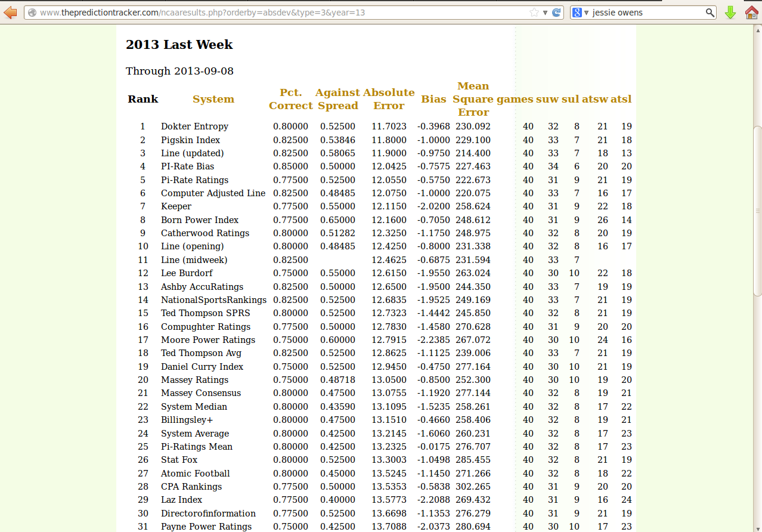The width and height of the screenshot is (762, 532).
Task: Open the downloads green arrow icon
Action: pyautogui.click(x=730, y=12)
